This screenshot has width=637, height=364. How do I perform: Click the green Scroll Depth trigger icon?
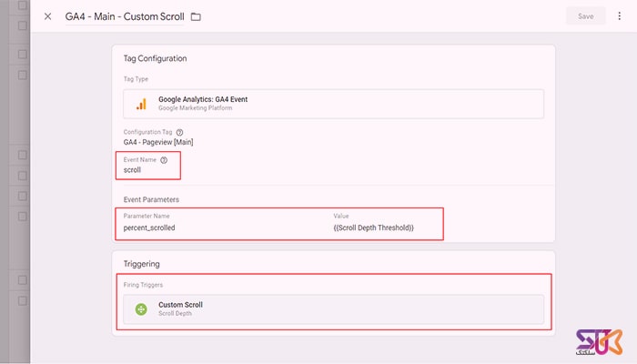coord(141,309)
